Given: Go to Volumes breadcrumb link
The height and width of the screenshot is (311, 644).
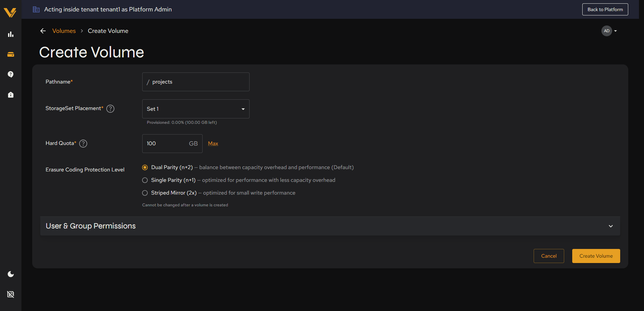Looking at the screenshot, I should click(64, 31).
